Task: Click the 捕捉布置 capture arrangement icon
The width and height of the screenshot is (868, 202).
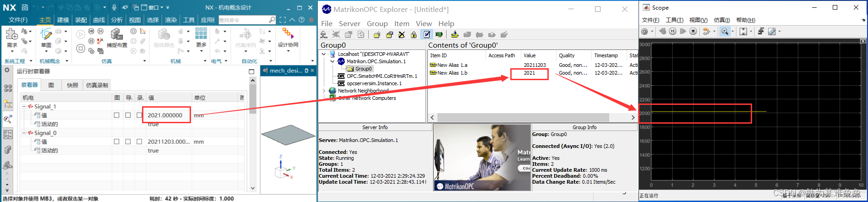Action: click(116, 34)
